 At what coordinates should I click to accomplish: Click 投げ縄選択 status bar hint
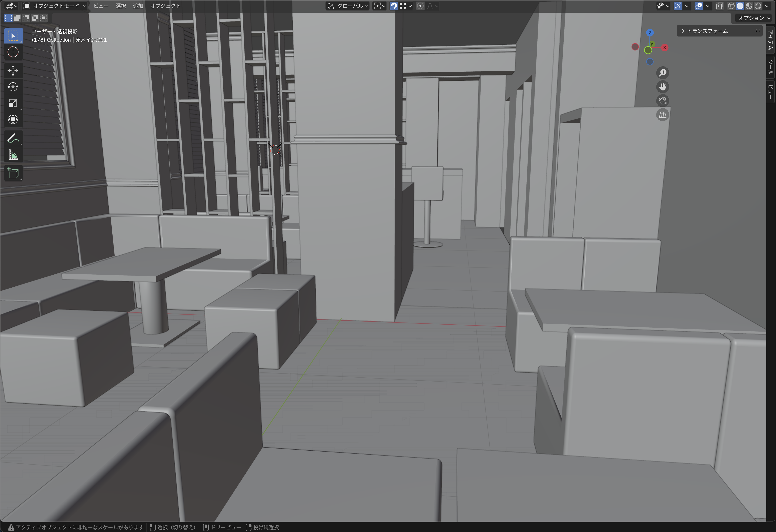(x=262, y=527)
